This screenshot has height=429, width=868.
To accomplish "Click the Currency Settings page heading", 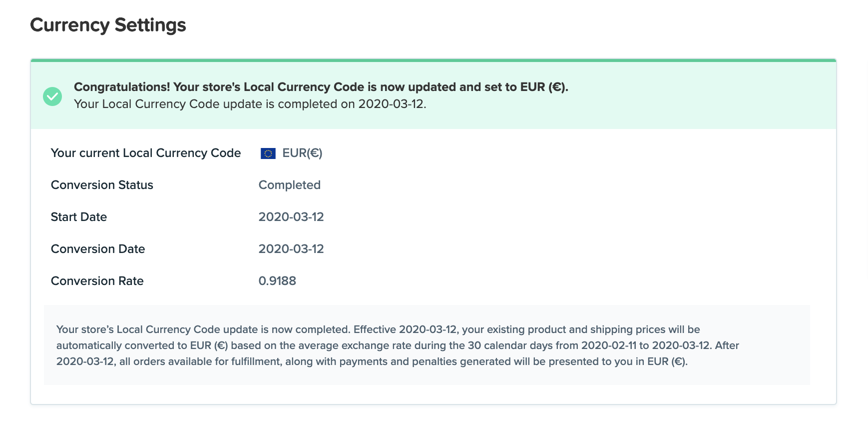I will [x=108, y=25].
